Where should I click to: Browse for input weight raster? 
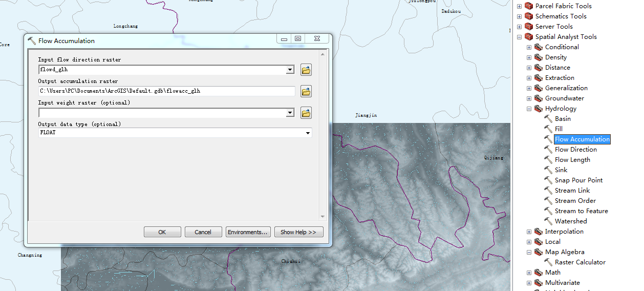pos(306,113)
